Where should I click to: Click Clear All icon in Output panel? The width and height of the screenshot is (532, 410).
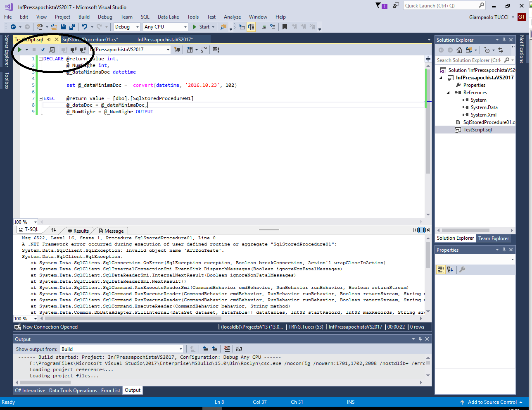click(227, 349)
